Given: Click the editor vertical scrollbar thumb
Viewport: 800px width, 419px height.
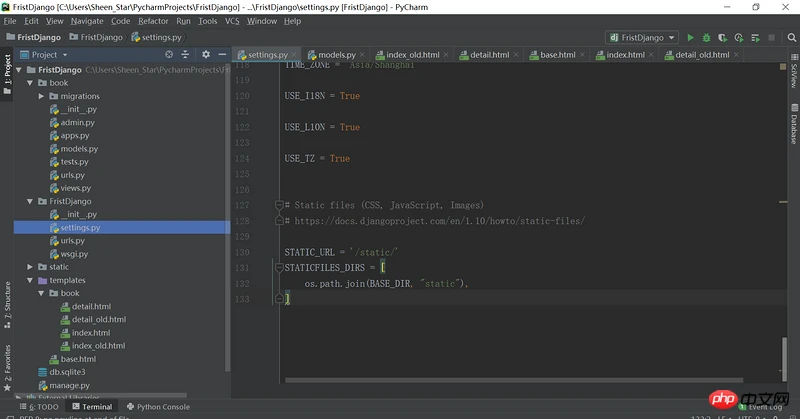Looking at the screenshot, I should [784, 360].
